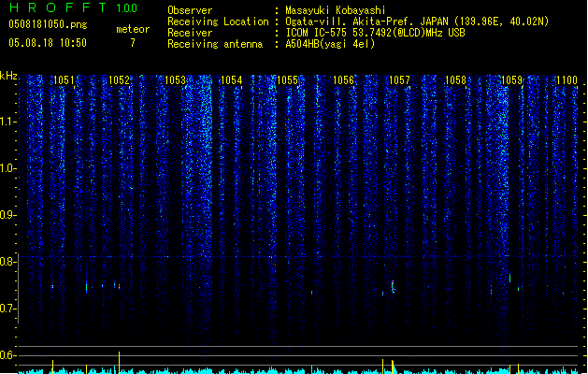Viewport: 588px width, 374px height.
Task: Click the 1057 time marker
Action: tap(399, 79)
